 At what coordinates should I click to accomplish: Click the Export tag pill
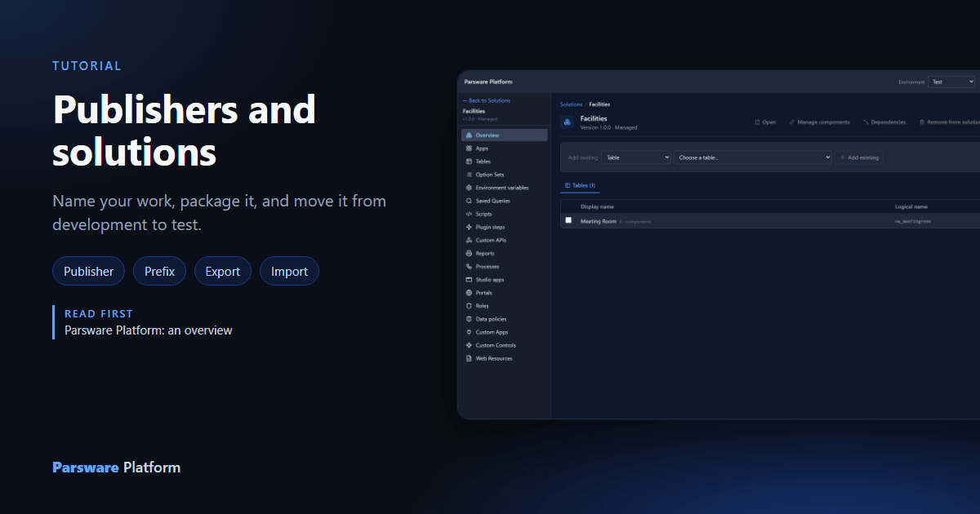click(223, 272)
